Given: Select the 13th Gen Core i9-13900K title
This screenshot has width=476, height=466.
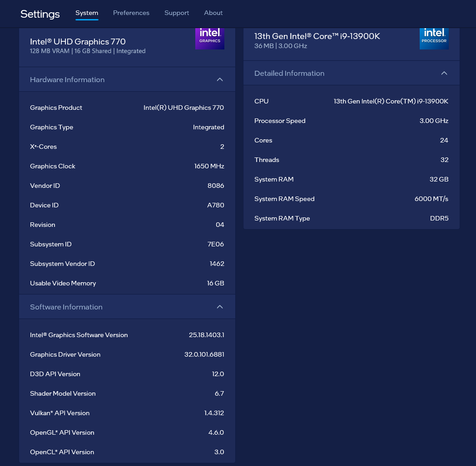Looking at the screenshot, I should [317, 36].
